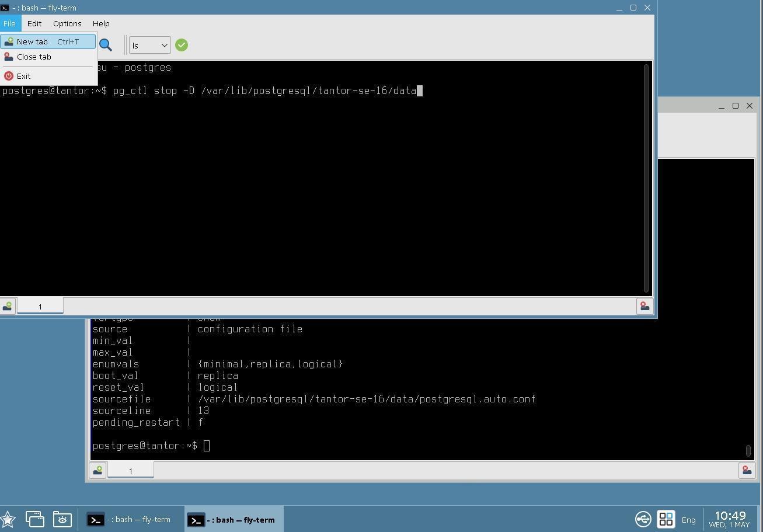Open the Help menu
Viewport: 763px width, 532px height.
tap(101, 23)
